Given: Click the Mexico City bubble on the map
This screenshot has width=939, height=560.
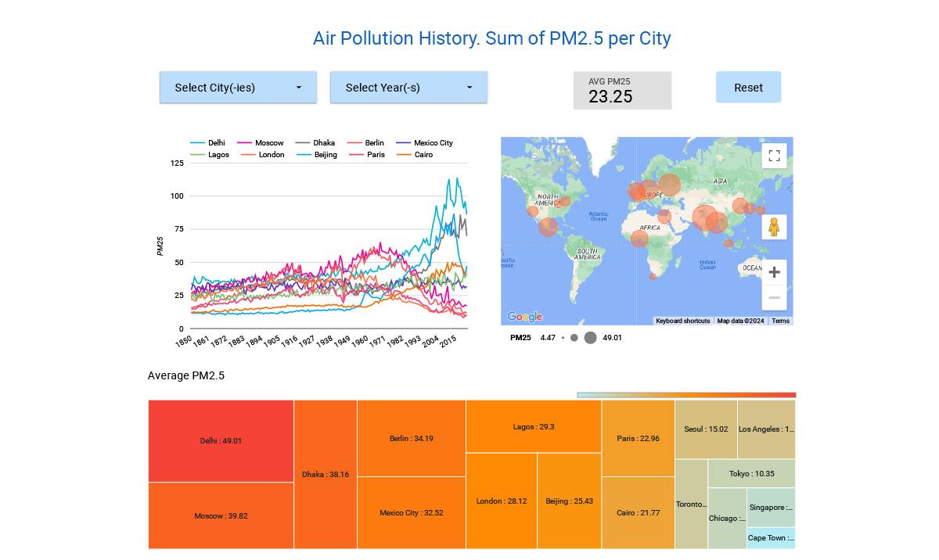Looking at the screenshot, I should pos(549,228).
